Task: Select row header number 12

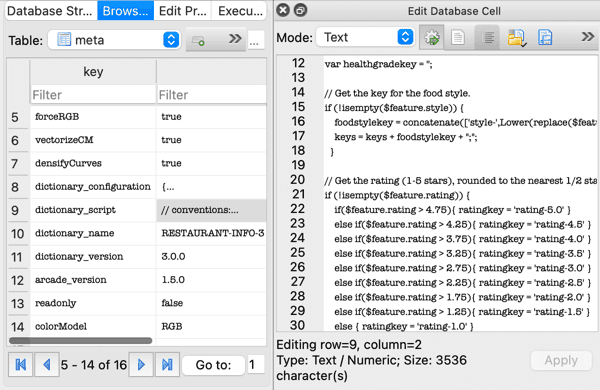Action: click(18, 280)
